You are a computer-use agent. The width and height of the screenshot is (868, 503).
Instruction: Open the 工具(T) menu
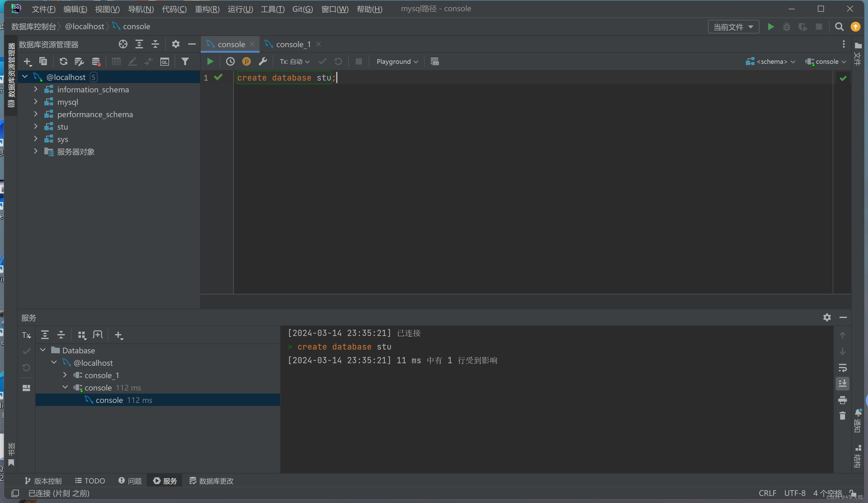point(272,9)
